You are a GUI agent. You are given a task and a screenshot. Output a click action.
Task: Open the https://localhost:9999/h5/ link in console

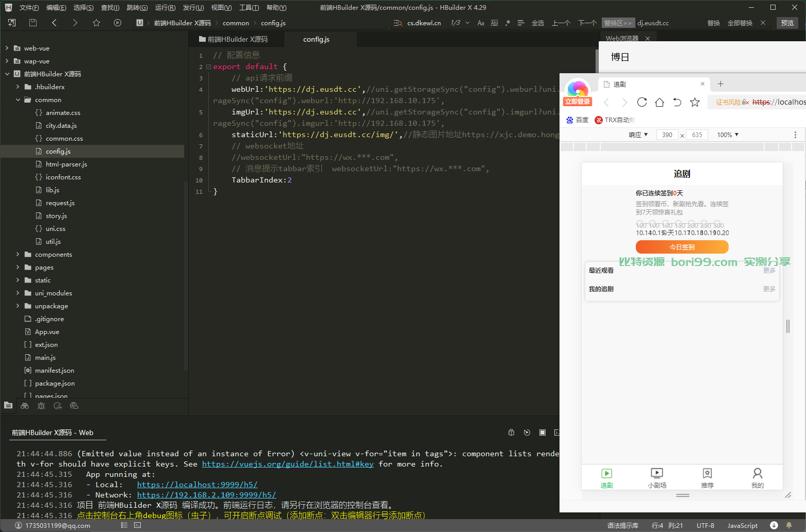click(198, 485)
